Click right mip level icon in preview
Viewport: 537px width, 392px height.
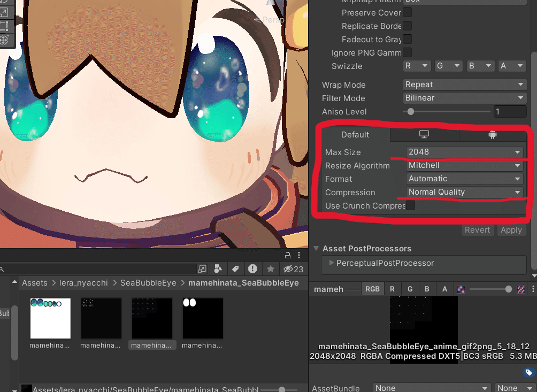[521, 289]
